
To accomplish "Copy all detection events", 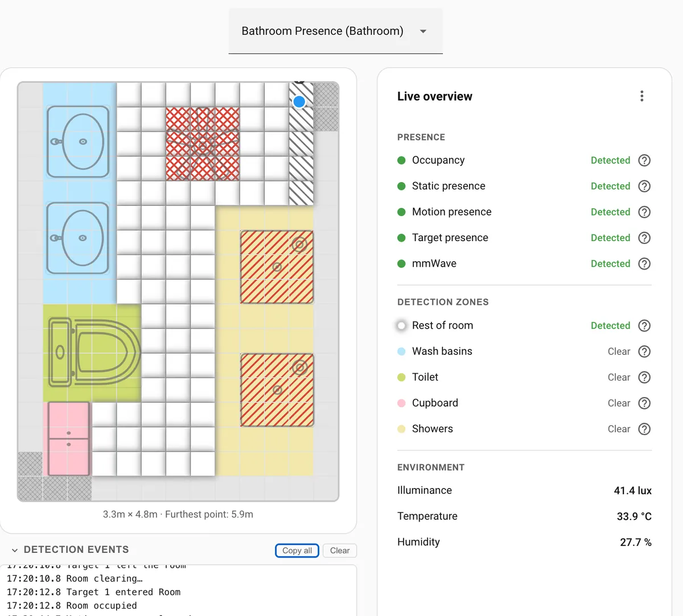I will [297, 551].
